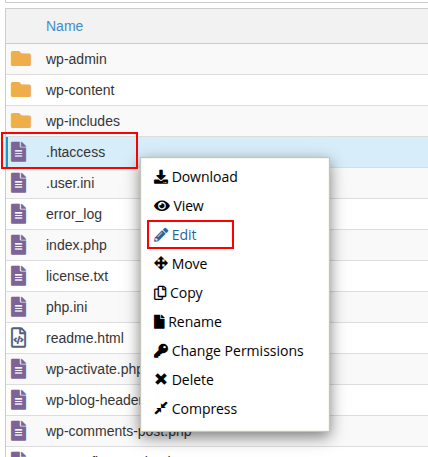Open Change Permissions from context menu

[x=229, y=351]
